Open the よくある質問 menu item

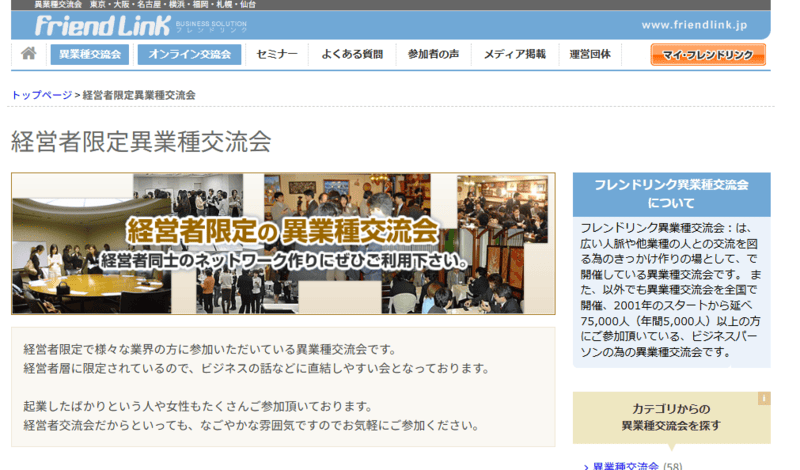pyautogui.click(x=352, y=54)
